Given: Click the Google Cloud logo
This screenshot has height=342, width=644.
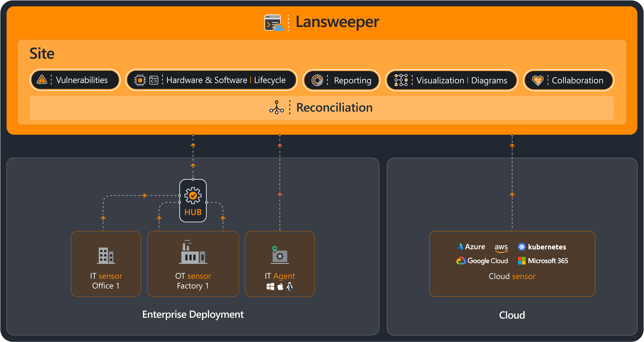Looking at the screenshot, I should (x=461, y=261).
